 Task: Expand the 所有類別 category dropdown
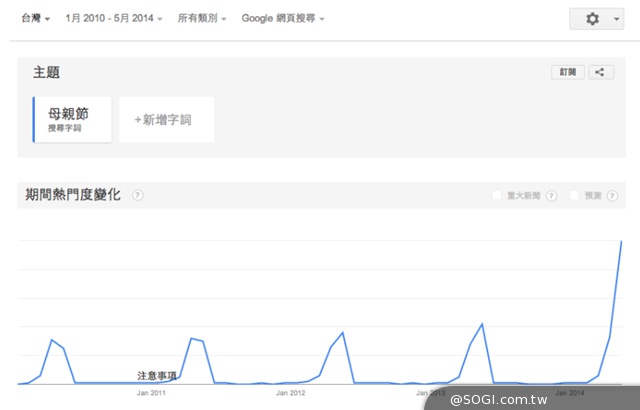click(x=202, y=18)
